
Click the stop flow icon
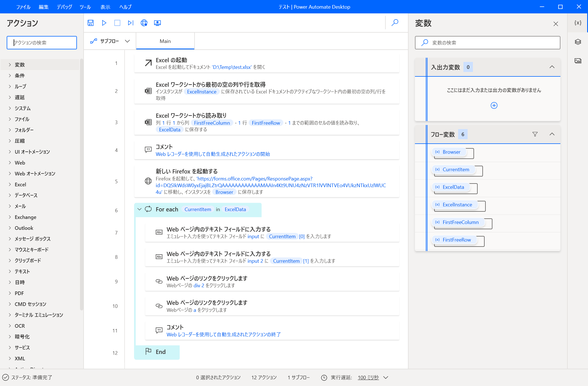pos(117,23)
